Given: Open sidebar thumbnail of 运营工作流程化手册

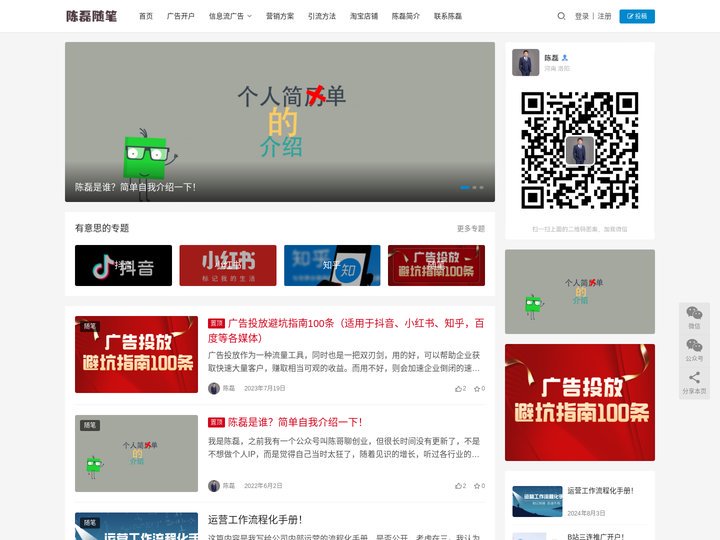Looking at the screenshot, I should [x=537, y=501].
